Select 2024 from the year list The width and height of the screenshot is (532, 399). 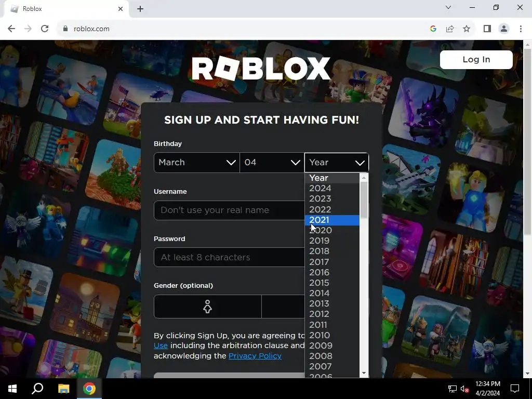pos(332,188)
